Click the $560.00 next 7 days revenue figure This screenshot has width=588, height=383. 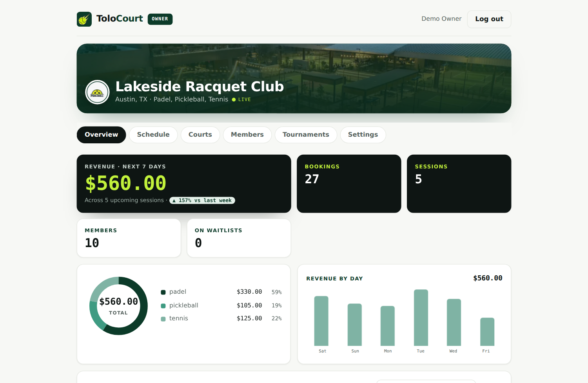pos(126,183)
